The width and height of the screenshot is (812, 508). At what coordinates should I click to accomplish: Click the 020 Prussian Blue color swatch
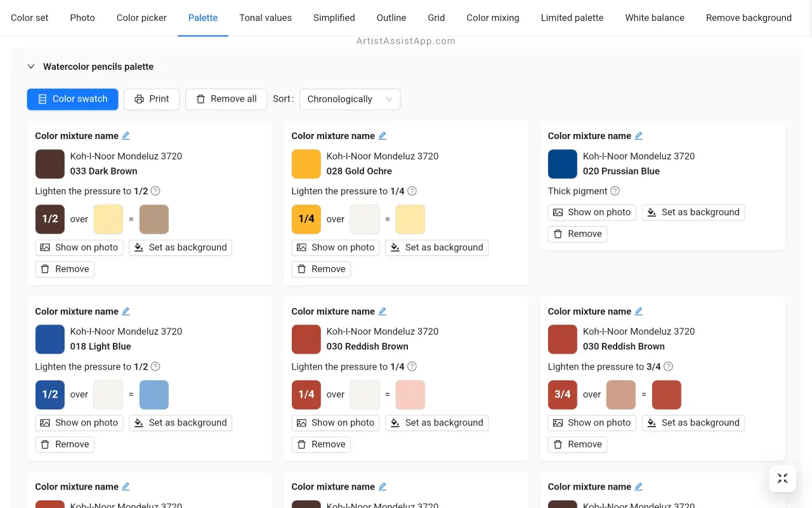(563, 164)
